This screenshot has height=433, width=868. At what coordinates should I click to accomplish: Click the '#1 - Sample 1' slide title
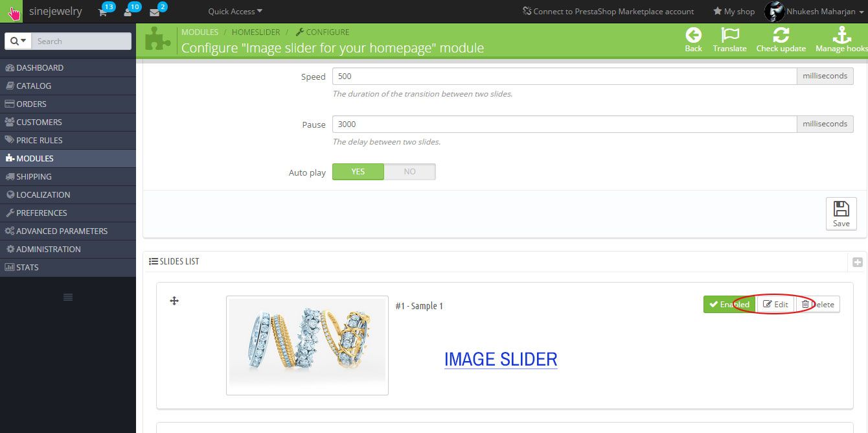(x=419, y=306)
